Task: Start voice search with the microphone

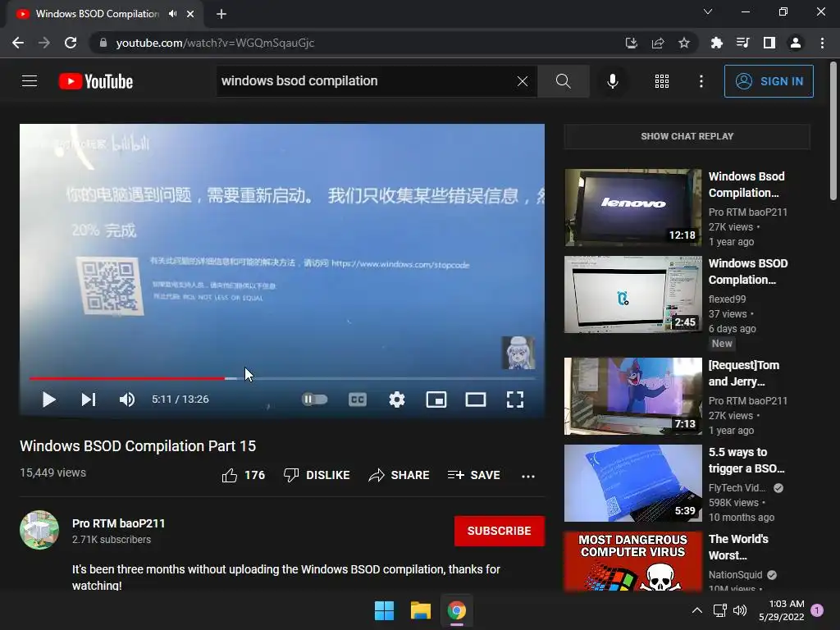Action: point(613,81)
